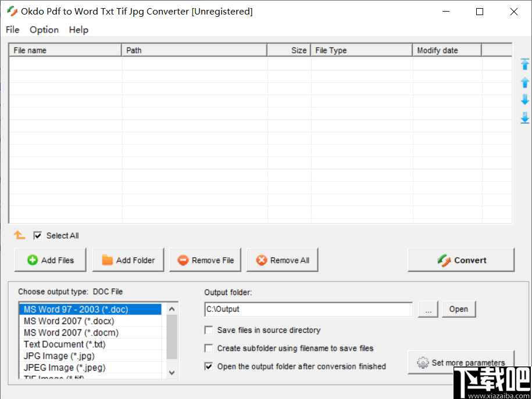The height and width of the screenshot is (399, 532).
Task: Uncheck the Select All checkbox
Action: coord(37,235)
